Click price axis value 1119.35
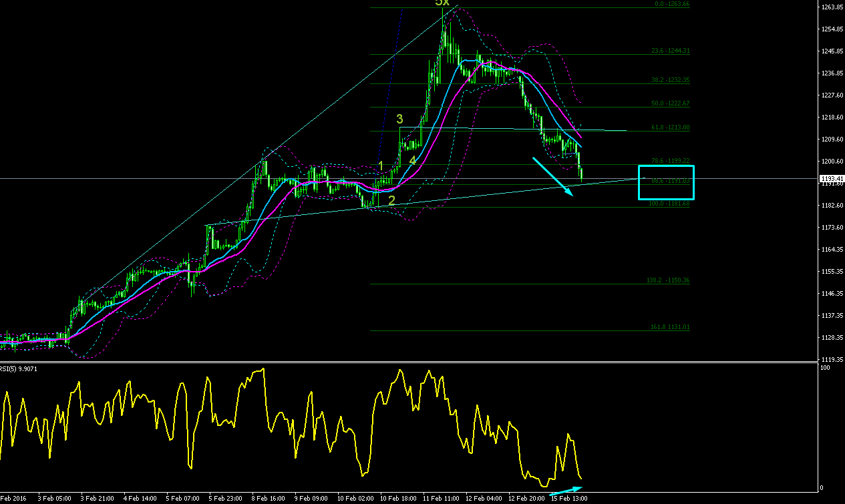 click(x=832, y=359)
